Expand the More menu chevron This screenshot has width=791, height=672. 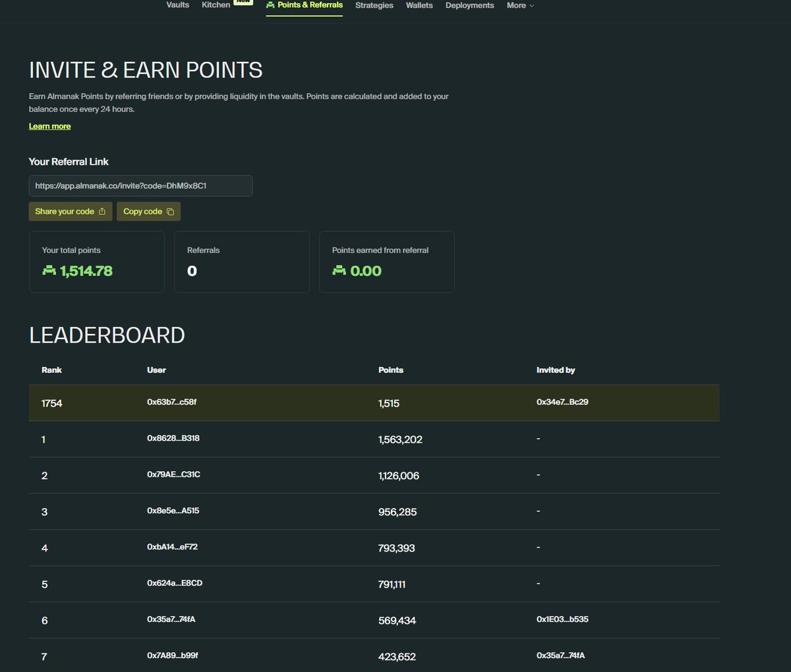coord(532,6)
